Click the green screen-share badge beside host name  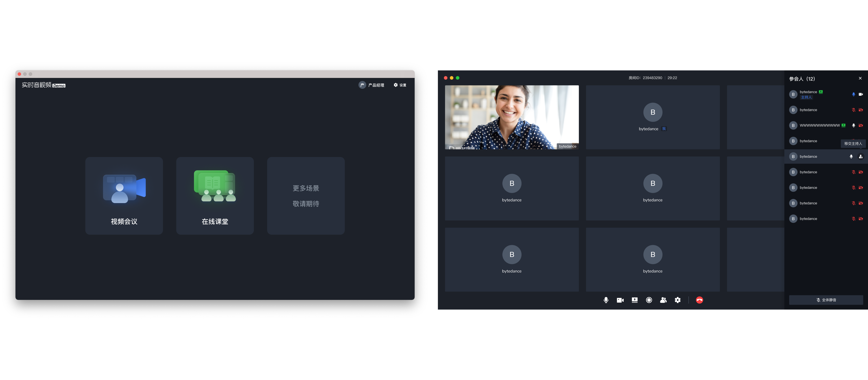click(x=821, y=92)
